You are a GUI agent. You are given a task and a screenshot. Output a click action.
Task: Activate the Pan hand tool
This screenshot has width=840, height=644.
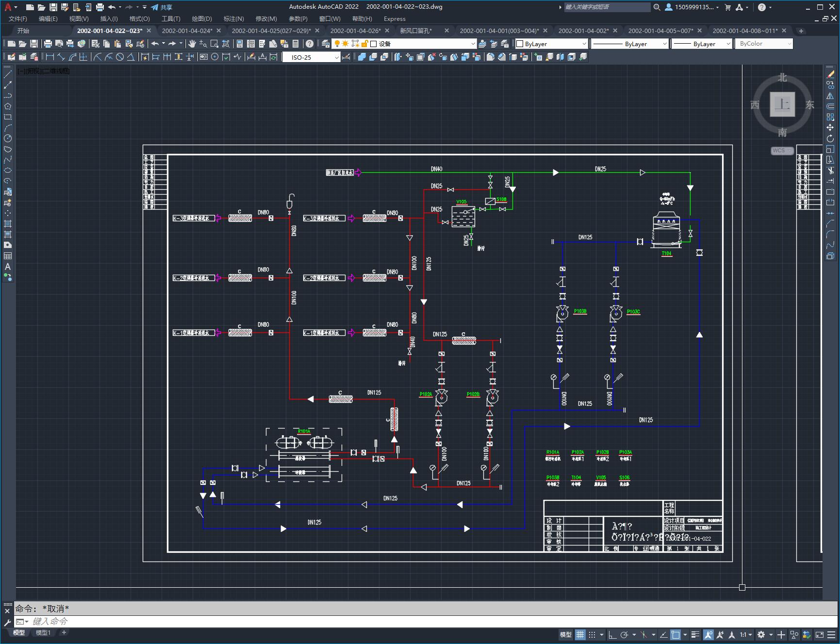point(192,44)
